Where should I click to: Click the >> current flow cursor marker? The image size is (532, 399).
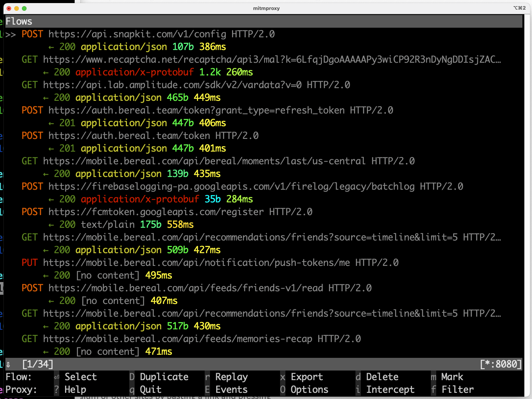(x=11, y=34)
